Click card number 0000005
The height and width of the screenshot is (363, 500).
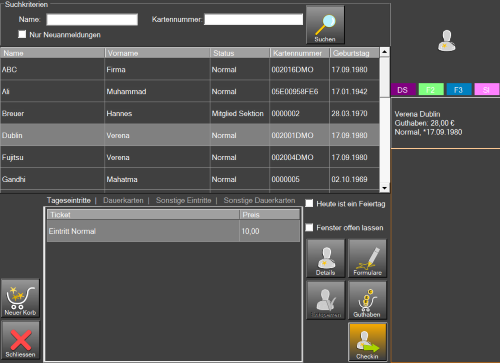click(285, 179)
